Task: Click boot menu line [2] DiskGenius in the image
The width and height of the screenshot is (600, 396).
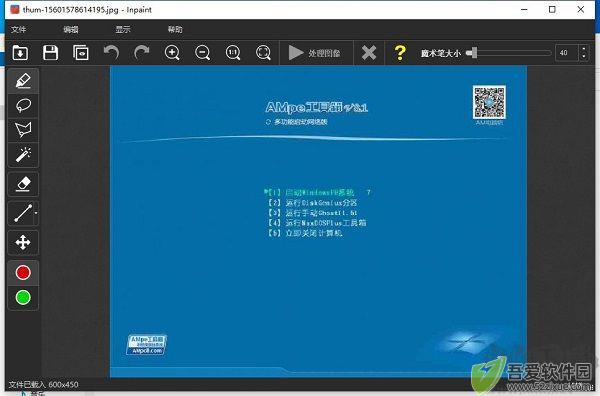Action: (x=312, y=203)
